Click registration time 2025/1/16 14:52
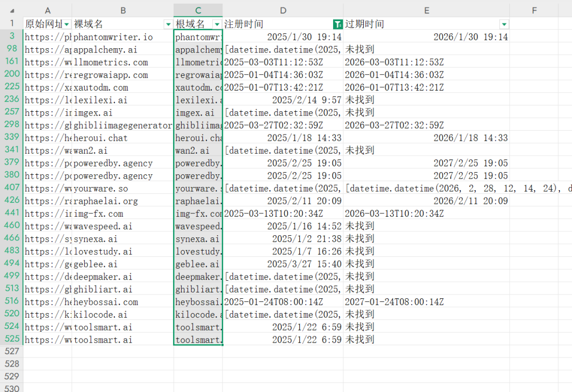Viewport: 572px width, 392px height. point(283,226)
